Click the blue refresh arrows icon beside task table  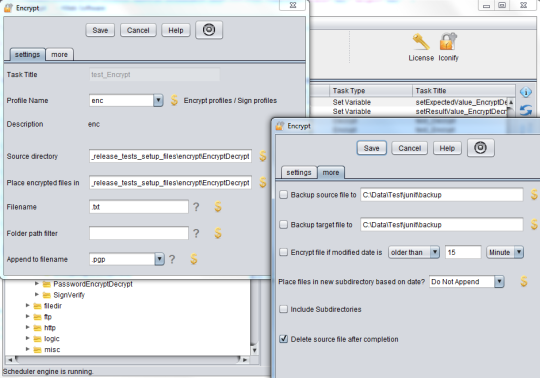(526, 110)
